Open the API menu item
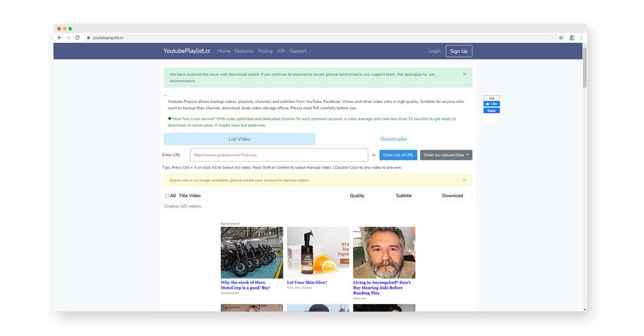The height and width of the screenshot is (336, 644). pyautogui.click(x=280, y=51)
